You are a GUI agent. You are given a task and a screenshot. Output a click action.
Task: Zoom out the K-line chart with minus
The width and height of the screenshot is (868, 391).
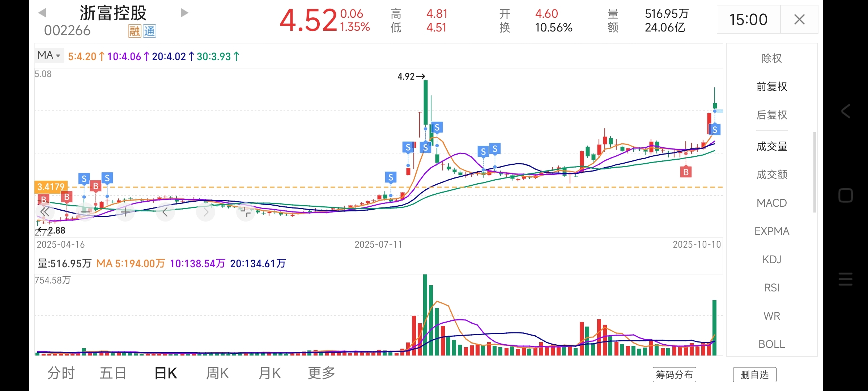click(x=85, y=212)
